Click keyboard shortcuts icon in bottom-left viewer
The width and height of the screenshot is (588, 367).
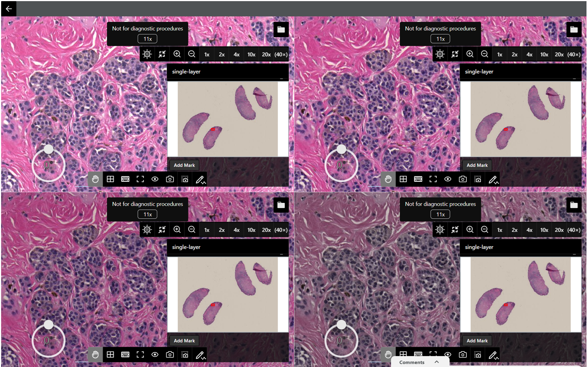tap(125, 355)
